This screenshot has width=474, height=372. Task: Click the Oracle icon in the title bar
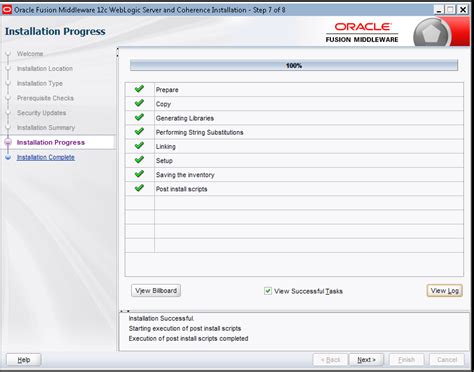pos(7,10)
